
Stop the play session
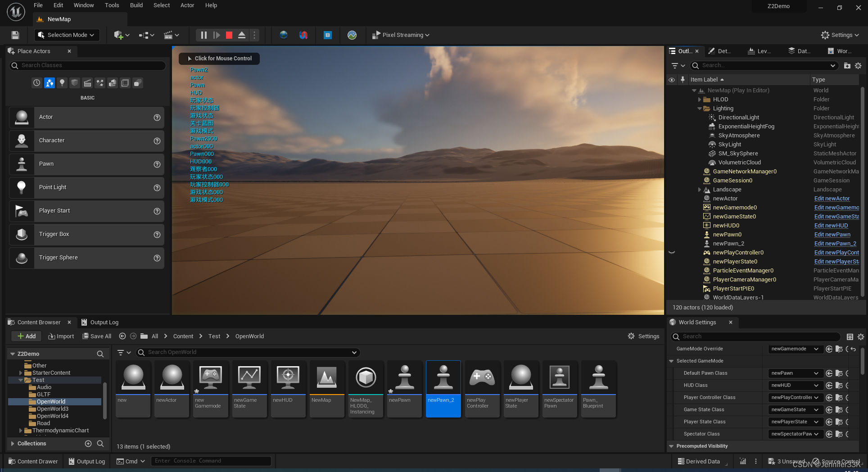coord(229,35)
